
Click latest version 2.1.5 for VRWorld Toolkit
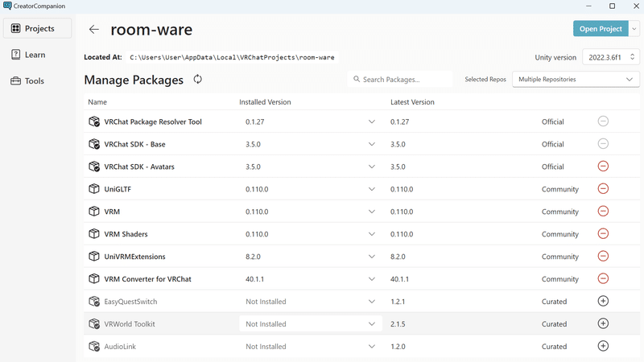[x=398, y=324]
